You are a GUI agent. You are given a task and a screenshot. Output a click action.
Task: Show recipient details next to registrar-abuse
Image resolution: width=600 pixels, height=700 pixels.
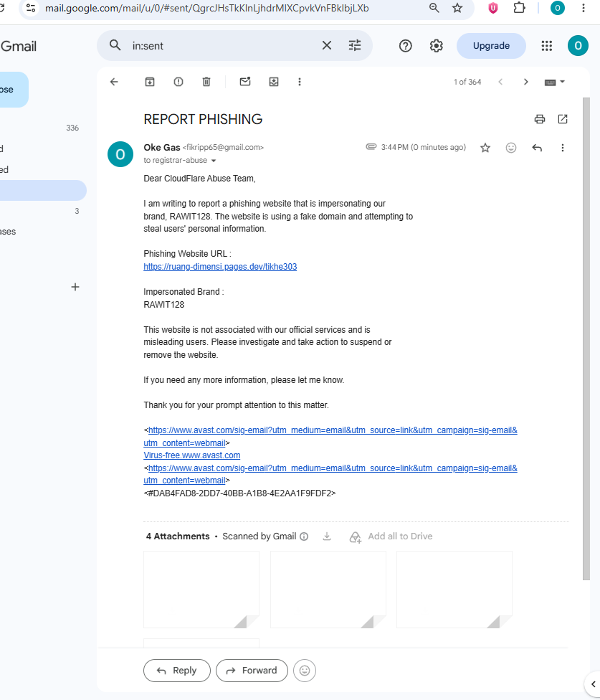point(214,161)
